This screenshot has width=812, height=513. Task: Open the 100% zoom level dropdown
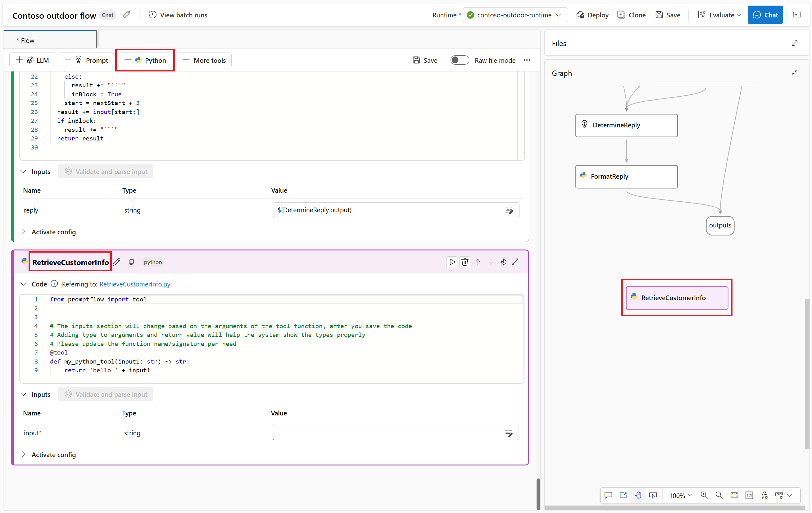(680, 495)
